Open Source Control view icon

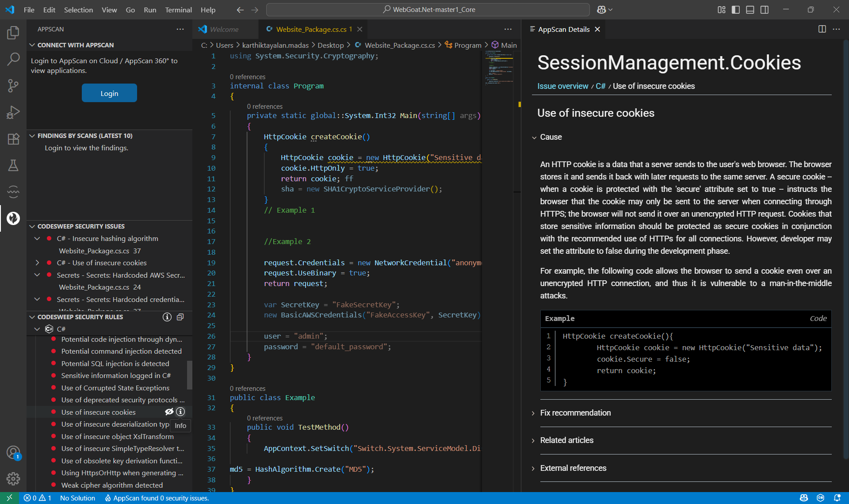coord(13,85)
